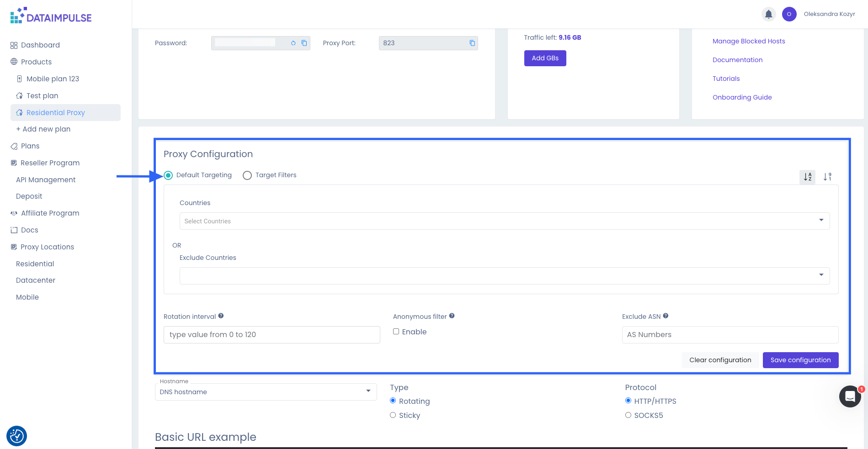Expand the Select Countries dropdown
Image resolution: width=868 pixels, height=449 pixels.
[504, 221]
